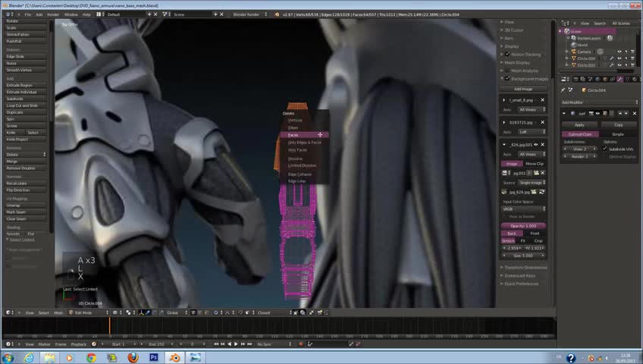
Task: Reload the jpg_626.jpg image file
Action: 541,192
